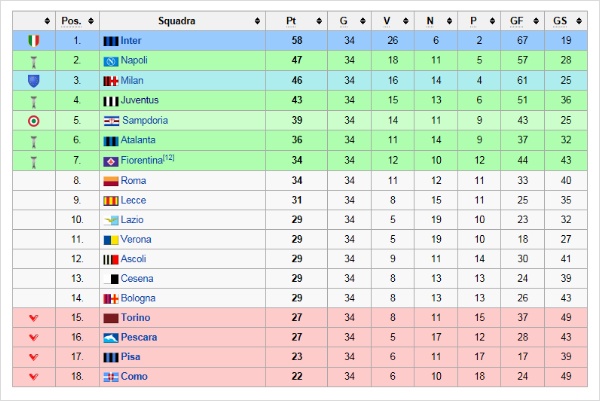The width and height of the screenshot is (600, 401).
Task: Sort by the GS goals-against arrows
Action: pyautogui.click(x=579, y=21)
